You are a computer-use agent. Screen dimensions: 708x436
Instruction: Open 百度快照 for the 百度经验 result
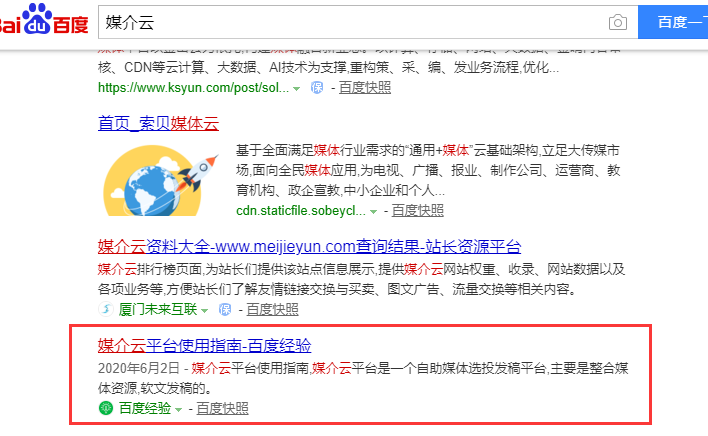(222, 408)
